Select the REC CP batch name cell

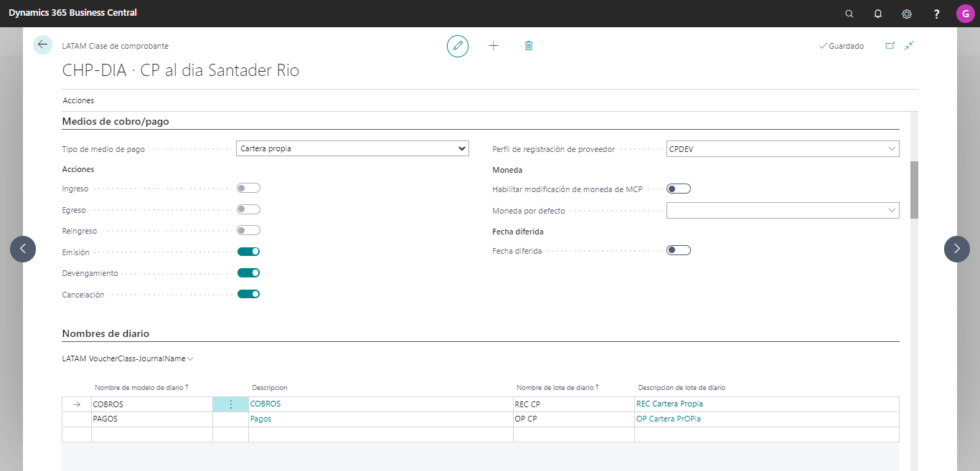(x=574, y=404)
